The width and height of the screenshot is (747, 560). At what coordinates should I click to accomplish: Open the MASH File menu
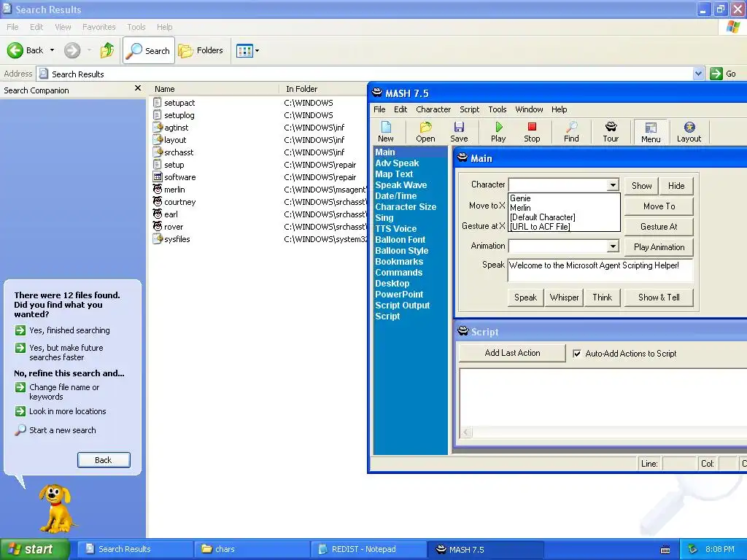click(x=379, y=109)
